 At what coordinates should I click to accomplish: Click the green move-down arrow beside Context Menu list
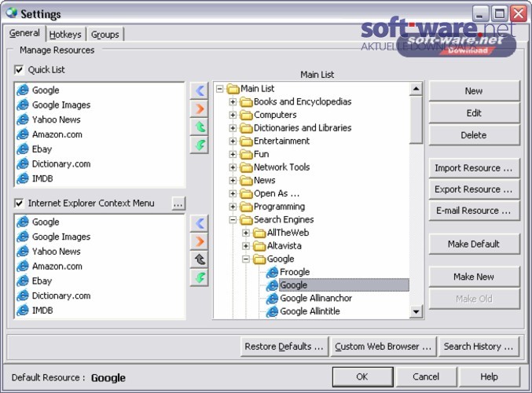[x=200, y=277]
